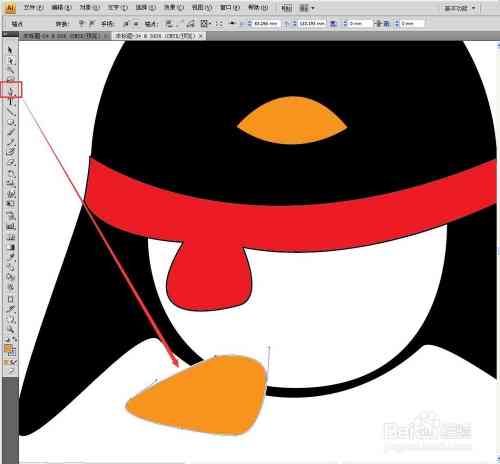Viewport: 500px width, 464px height.
Task: Switch to the first document tab
Action: (61, 36)
